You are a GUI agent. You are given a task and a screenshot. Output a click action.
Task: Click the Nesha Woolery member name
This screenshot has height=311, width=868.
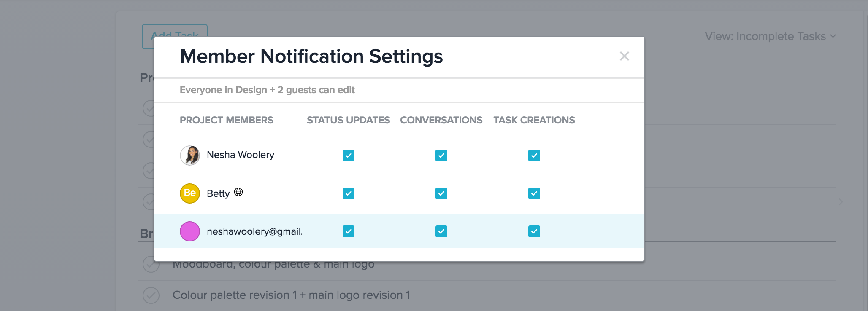coord(241,155)
